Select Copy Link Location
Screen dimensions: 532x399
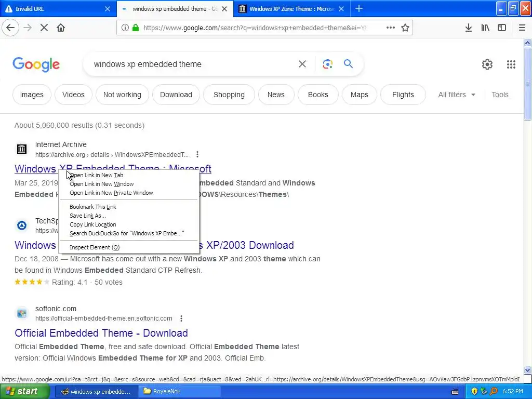point(129,224)
